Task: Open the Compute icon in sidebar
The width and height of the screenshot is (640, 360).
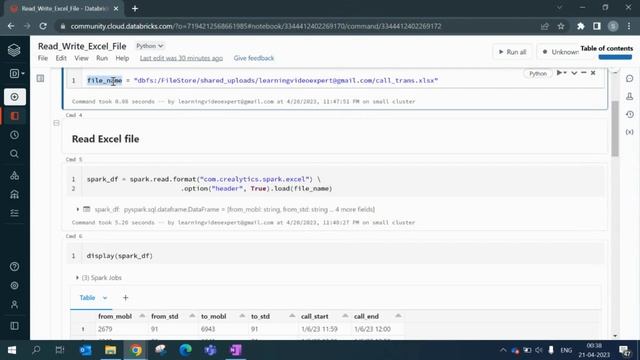Action: tap(14, 194)
